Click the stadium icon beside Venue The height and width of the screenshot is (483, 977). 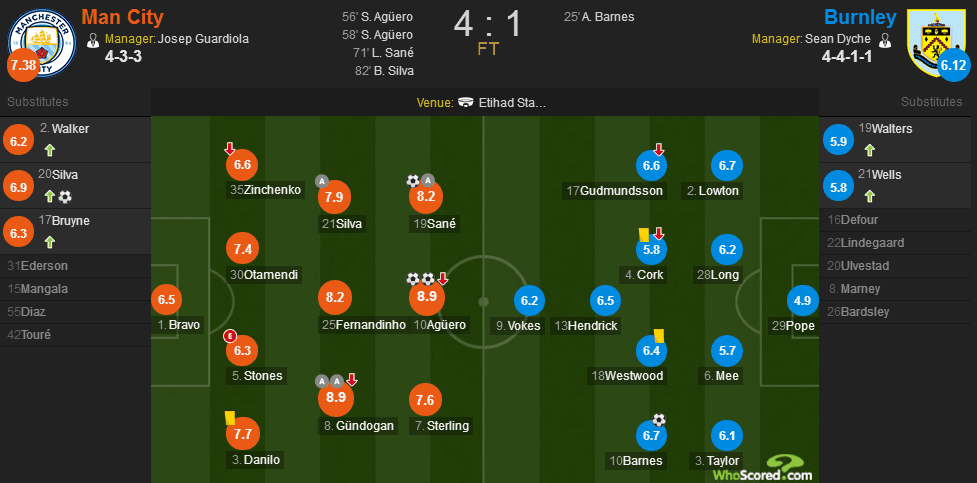pyautogui.click(x=466, y=103)
